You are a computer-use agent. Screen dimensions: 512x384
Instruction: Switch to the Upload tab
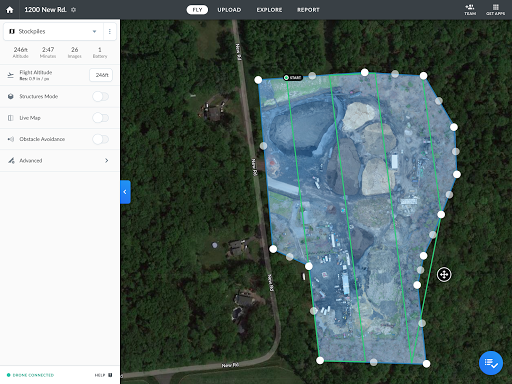point(229,10)
